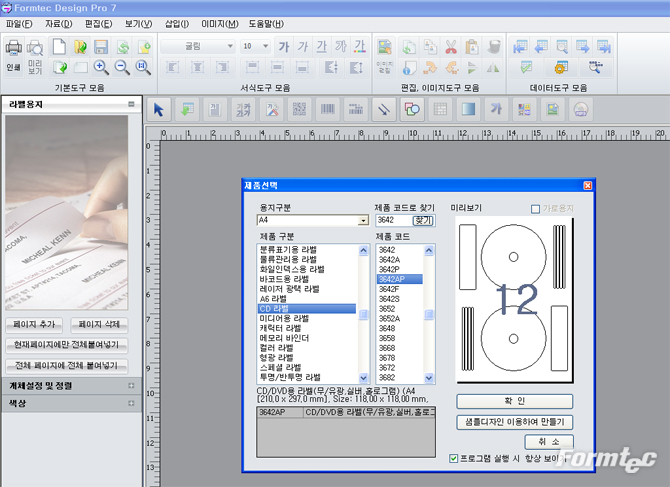Click the Paste clipboard icon

click(472, 47)
